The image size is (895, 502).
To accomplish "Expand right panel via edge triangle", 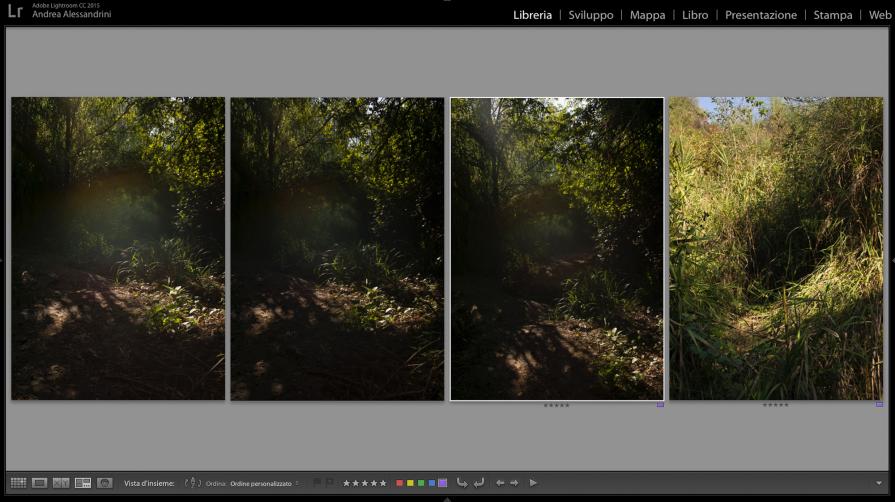I will pos(893,260).
